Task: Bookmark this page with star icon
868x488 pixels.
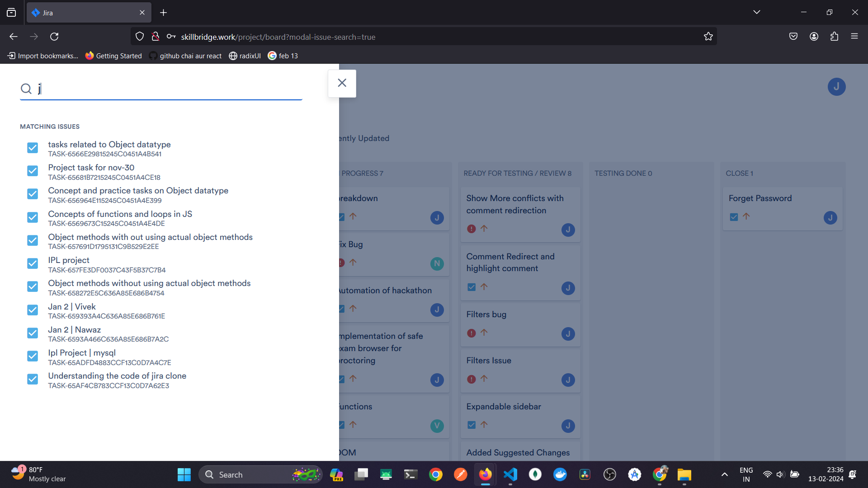Action: (x=708, y=37)
